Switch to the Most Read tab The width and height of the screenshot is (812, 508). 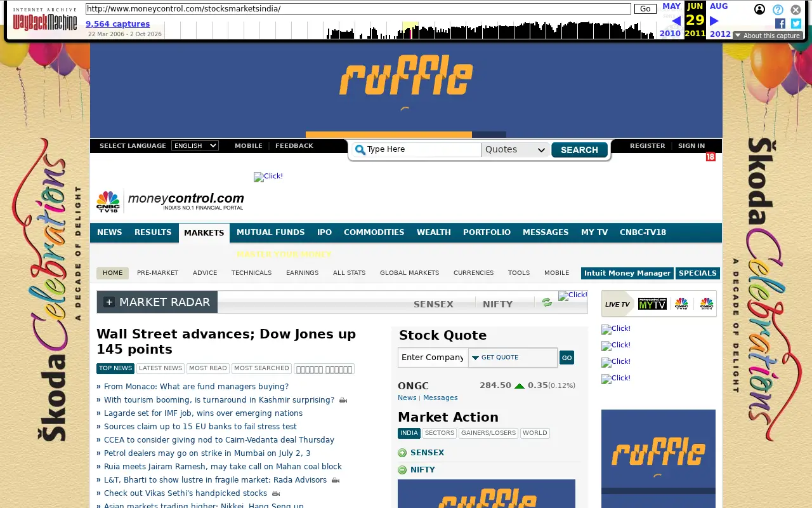pos(208,368)
